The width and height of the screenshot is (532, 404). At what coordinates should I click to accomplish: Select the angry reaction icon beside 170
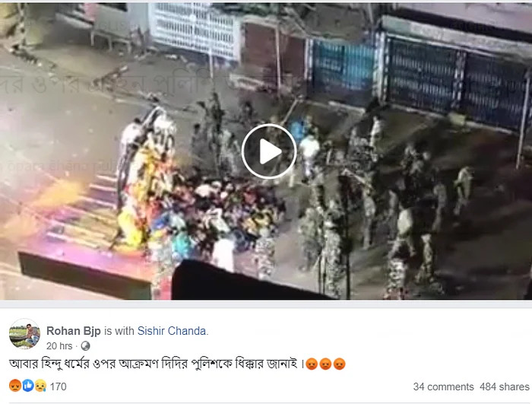pos(15,386)
